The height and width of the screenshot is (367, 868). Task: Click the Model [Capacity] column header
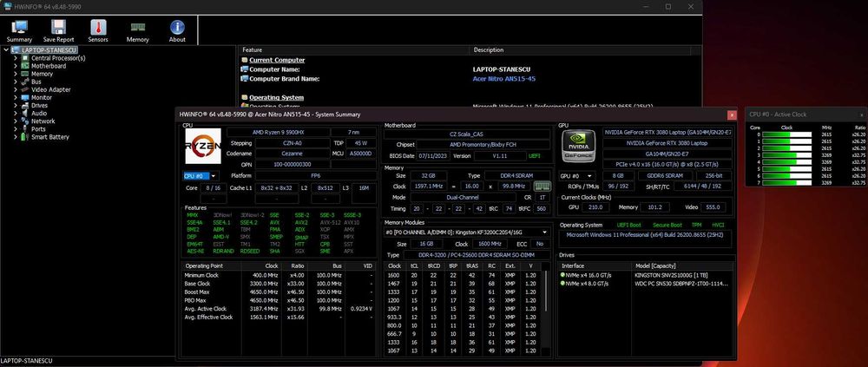tap(683, 265)
